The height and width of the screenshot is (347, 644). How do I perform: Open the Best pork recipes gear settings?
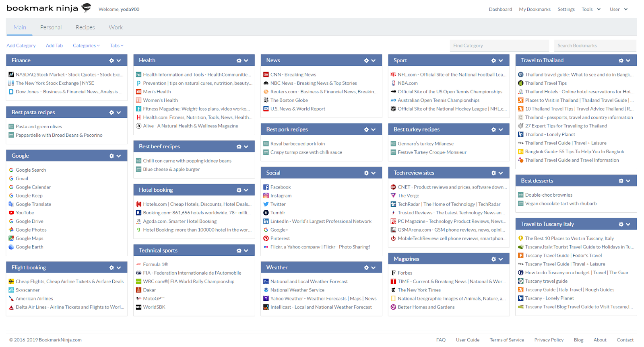(366, 129)
